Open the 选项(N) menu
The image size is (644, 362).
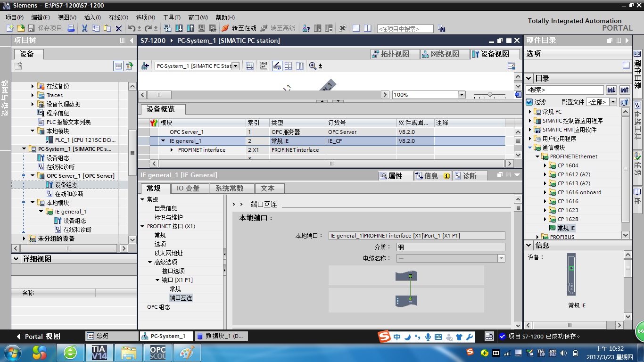tap(145, 17)
